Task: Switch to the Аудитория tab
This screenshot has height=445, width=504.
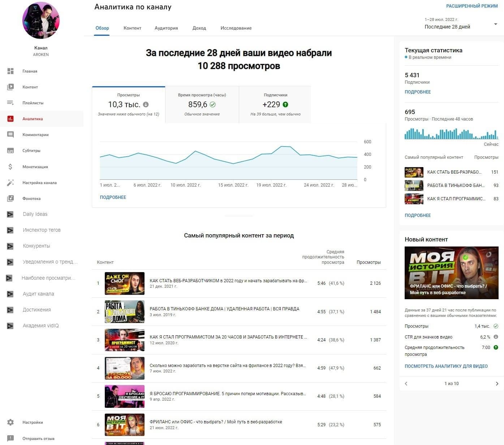Action: 166,28
